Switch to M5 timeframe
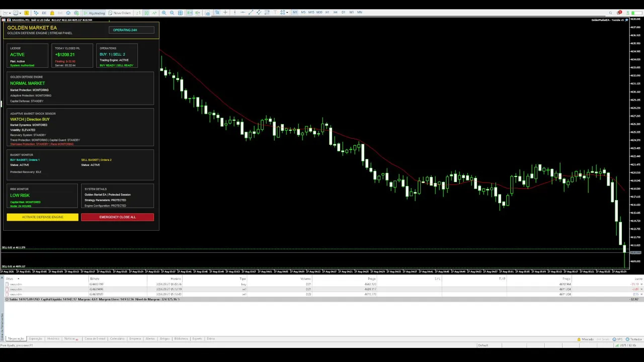644x362 pixels. coord(303,13)
